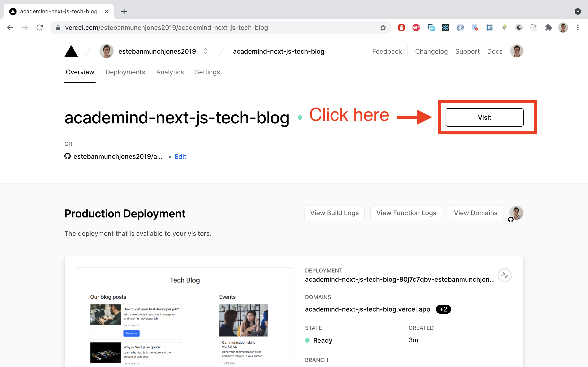Image resolution: width=588 pixels, height=367 pixels.
Task: Click the Visit button
Action: point(484,117)
